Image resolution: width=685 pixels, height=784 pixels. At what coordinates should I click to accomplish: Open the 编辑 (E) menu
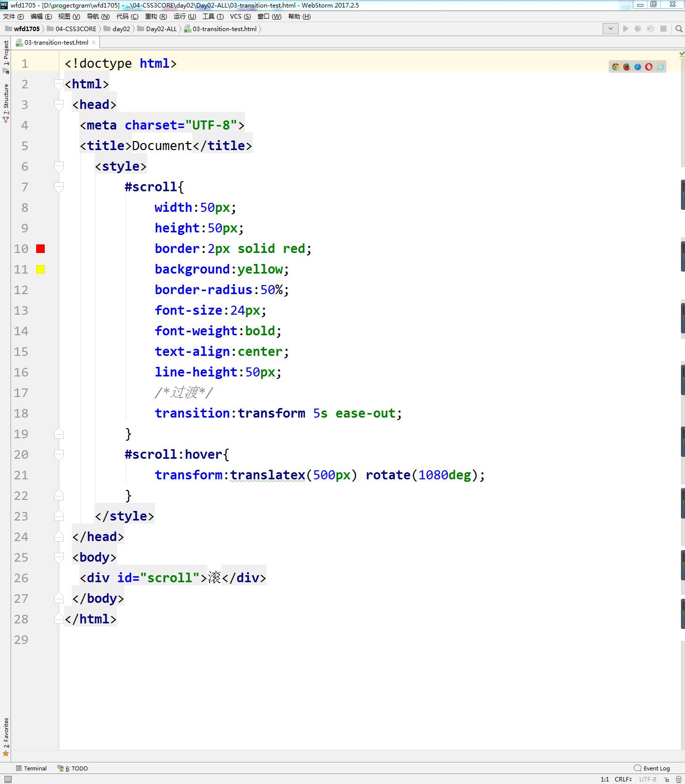click(x=41, y=17)
